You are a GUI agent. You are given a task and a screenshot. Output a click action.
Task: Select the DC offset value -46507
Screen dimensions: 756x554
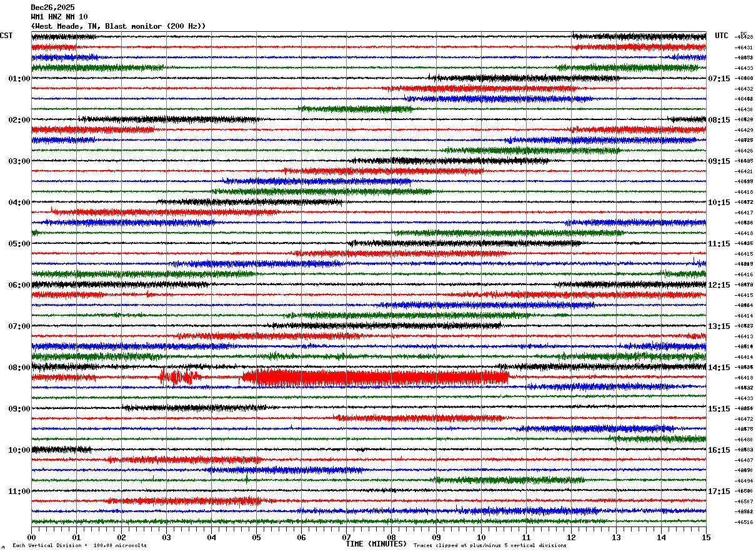click(745, 501)
